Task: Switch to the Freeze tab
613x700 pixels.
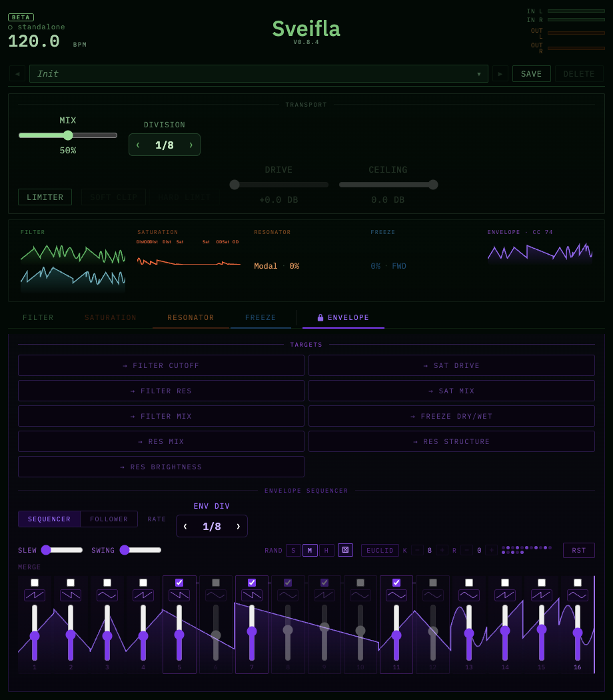Action: pyautogui.click(x=261, y=317)
